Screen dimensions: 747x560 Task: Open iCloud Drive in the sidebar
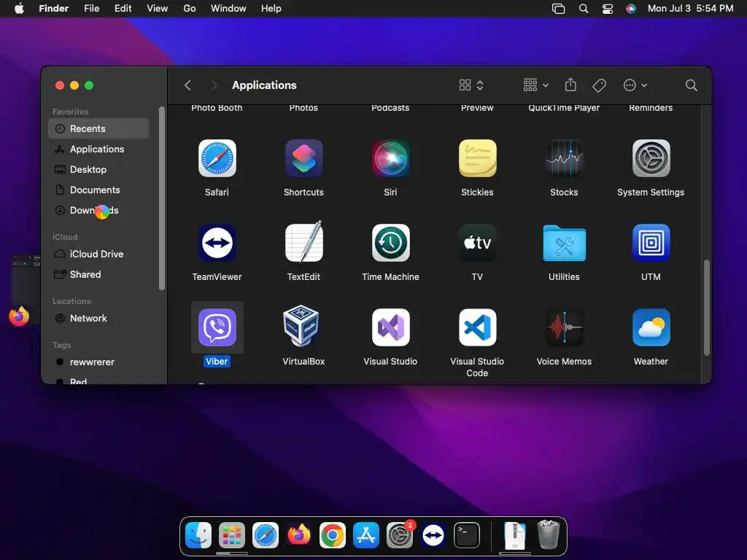98,254
